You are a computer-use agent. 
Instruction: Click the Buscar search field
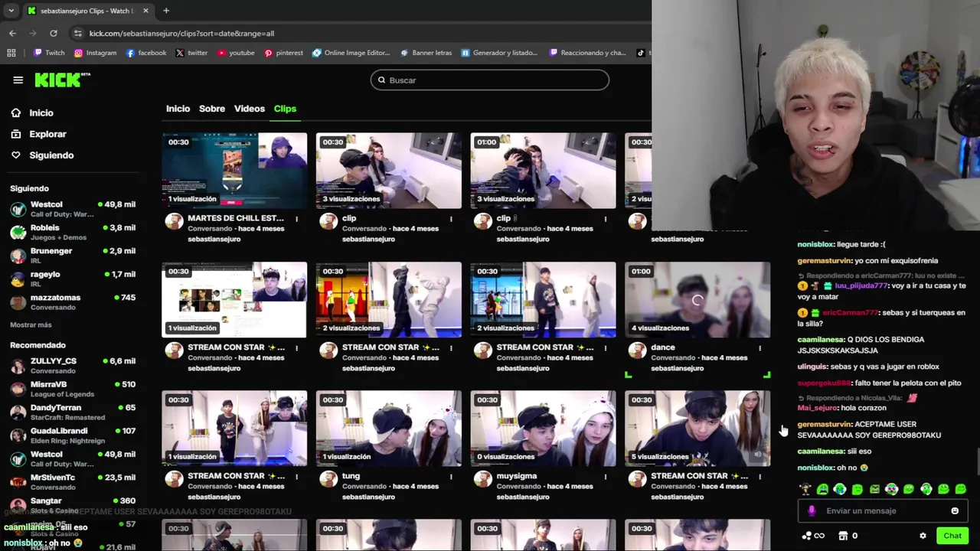coord(490,80)
